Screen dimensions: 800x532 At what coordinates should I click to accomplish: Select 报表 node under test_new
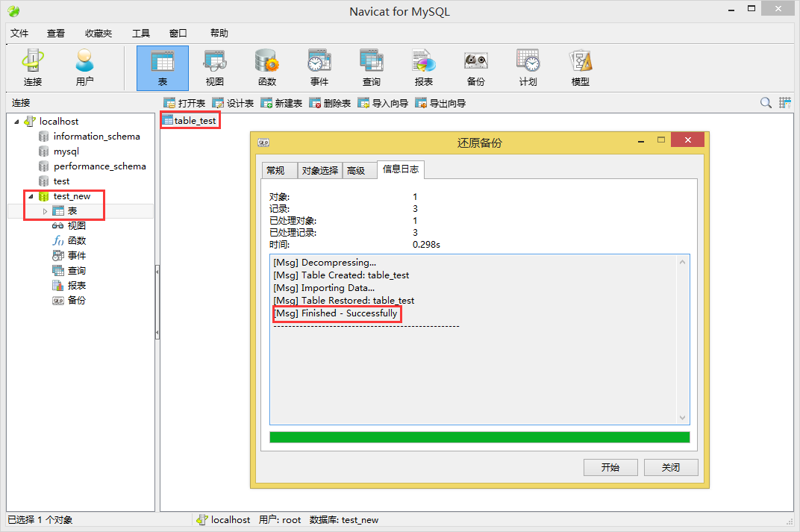coord(69,285)
